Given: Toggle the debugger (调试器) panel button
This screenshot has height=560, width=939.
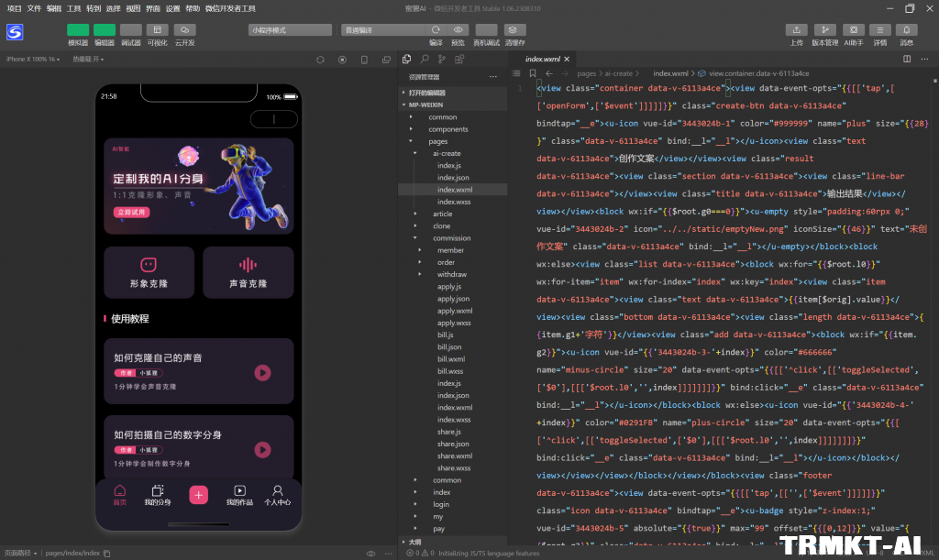Looking at the screenshot, I should [x=131, y=30].
